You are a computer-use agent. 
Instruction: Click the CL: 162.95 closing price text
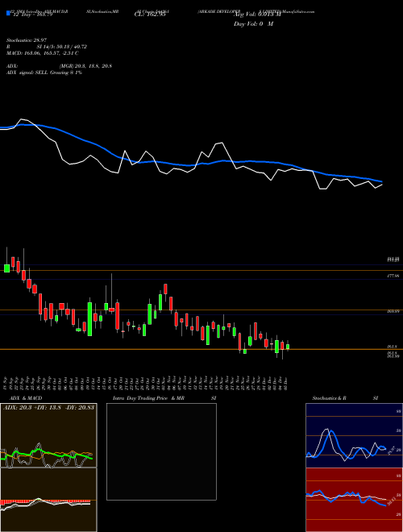pyautogui.click(x=150, y=15)
